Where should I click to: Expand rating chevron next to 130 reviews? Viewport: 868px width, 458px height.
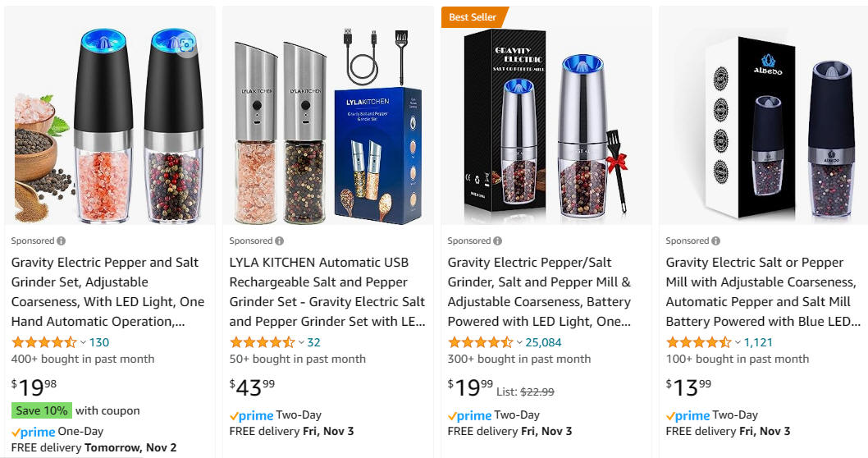(x=83, y=343)
